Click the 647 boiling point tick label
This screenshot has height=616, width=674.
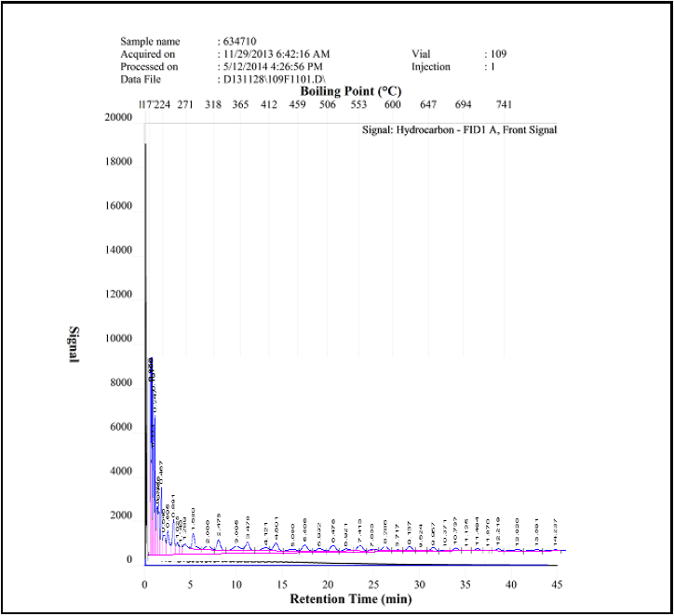pyautogui.click(x=428, y=104)
